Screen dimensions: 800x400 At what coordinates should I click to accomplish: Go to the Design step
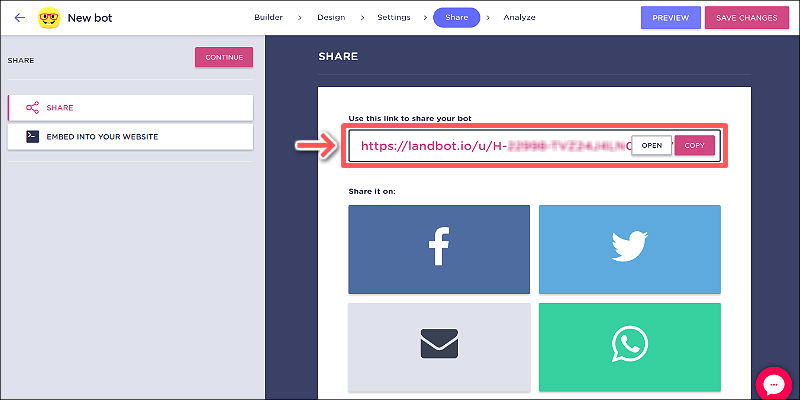331,17
